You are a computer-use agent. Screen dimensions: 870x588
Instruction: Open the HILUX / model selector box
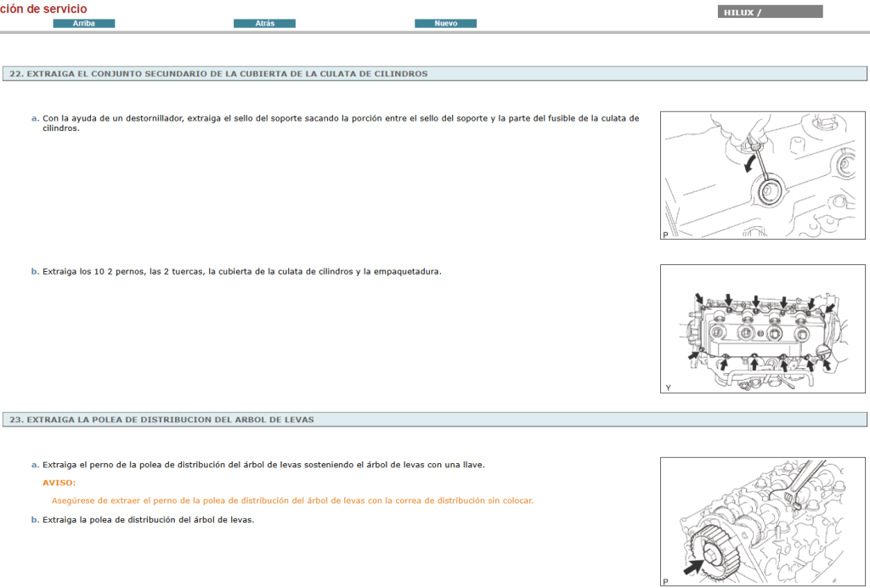click(x=770, y=11)
